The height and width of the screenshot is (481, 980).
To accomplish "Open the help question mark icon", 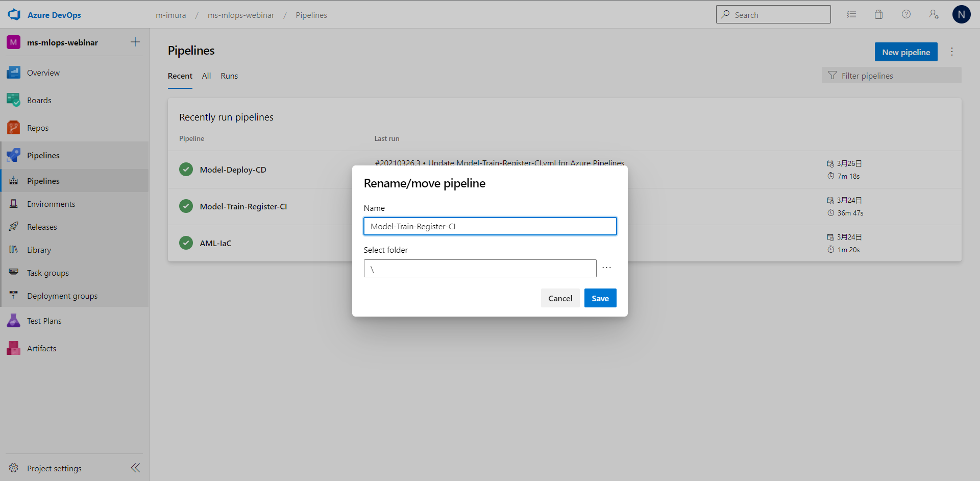I will (x=906, y=15).
